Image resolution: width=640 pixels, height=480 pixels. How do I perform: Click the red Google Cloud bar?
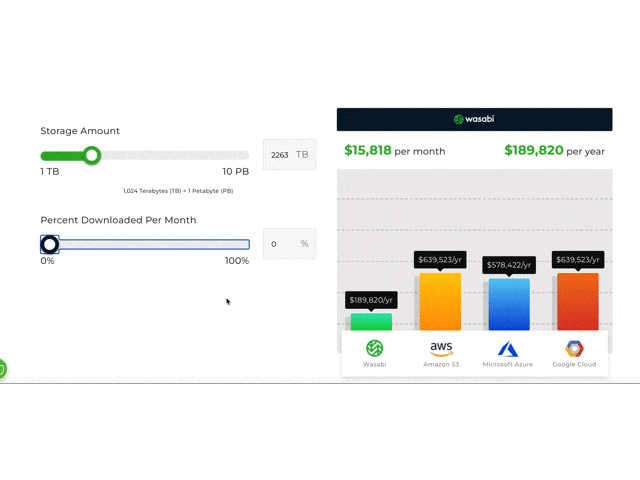click(578, 302)
